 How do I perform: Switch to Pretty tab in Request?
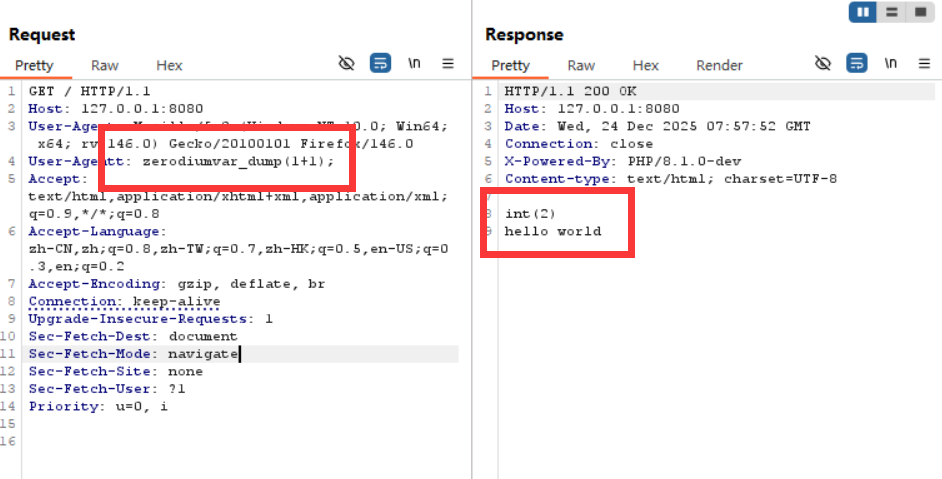click(34, 66)
